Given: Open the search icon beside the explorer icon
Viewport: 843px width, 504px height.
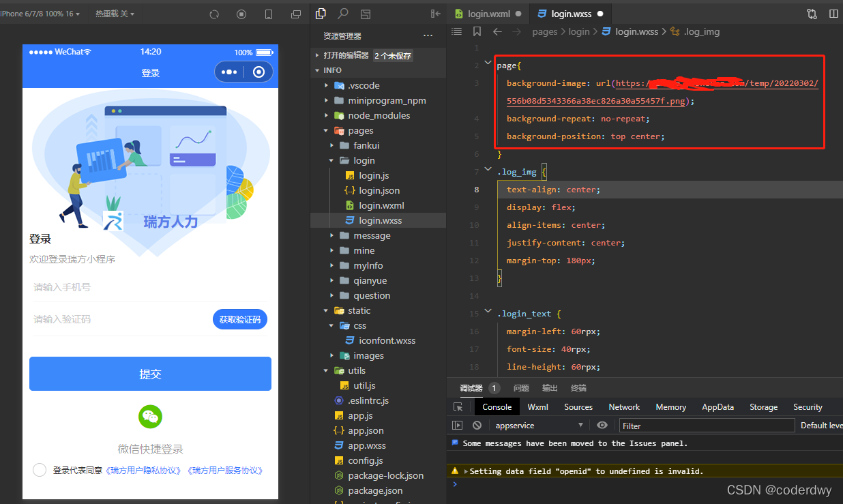Looking at the screenshot, I should point(343,13).
